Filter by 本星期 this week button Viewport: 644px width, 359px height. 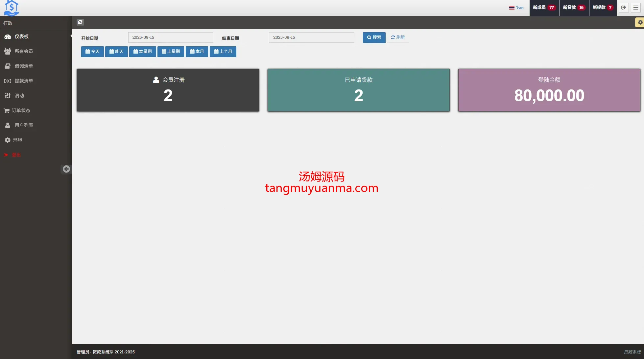pyautogui.click(x=142, y=52)
